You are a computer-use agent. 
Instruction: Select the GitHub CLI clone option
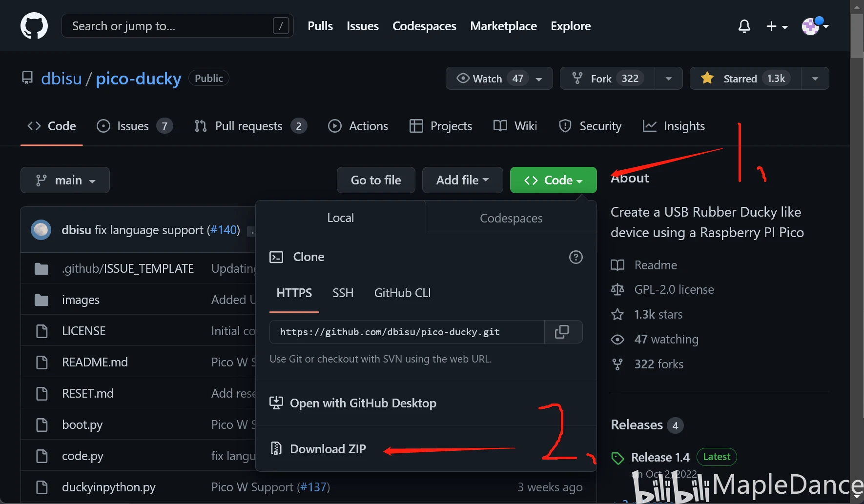pos(402,293)
